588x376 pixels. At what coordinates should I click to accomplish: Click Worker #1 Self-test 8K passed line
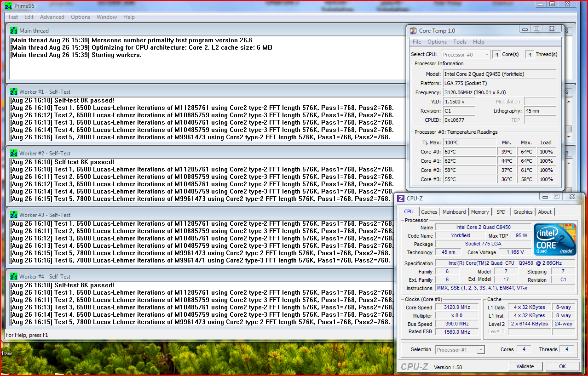(62, 100)
